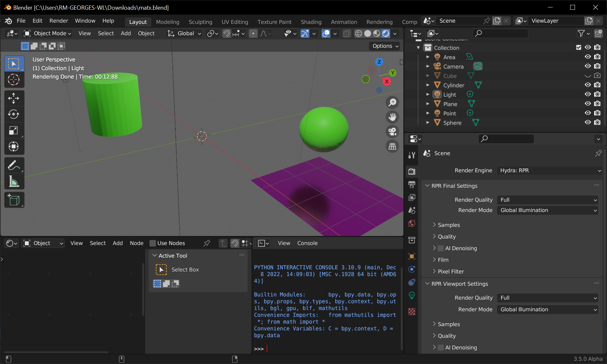Image resolution: width=607 pixels, height=364 pixels.
Task: Click Select Box in Active Tool panel
Action: [x=185, y=270]
